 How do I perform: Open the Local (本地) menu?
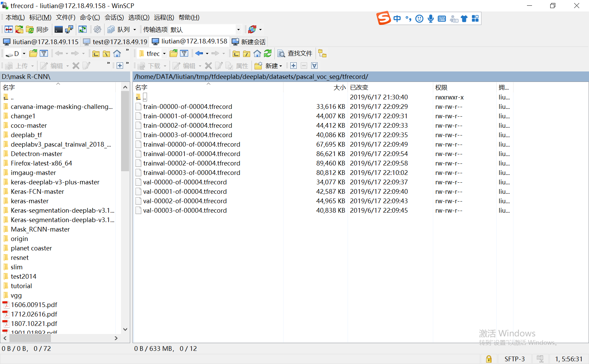[15, 18]
